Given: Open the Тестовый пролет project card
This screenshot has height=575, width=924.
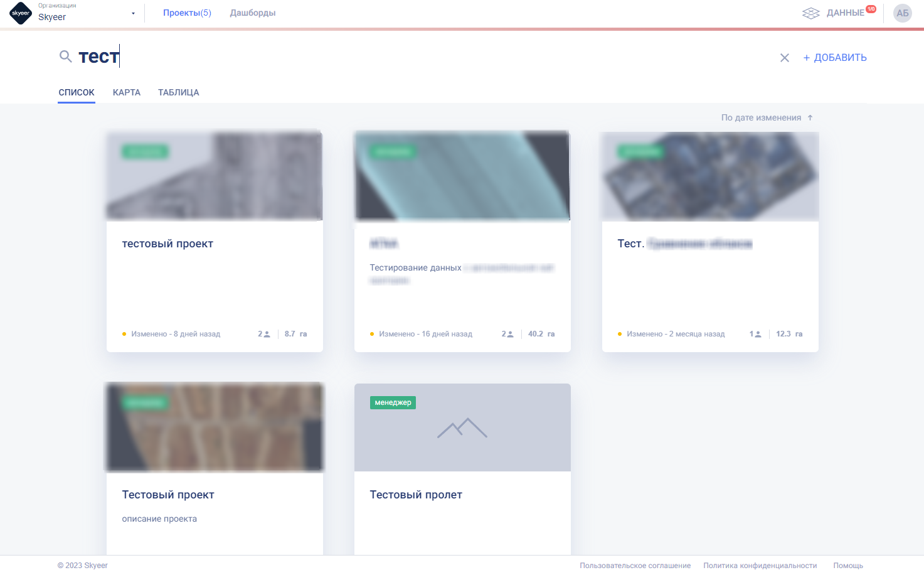Looking at the screenshot, I should coord(416,495).
